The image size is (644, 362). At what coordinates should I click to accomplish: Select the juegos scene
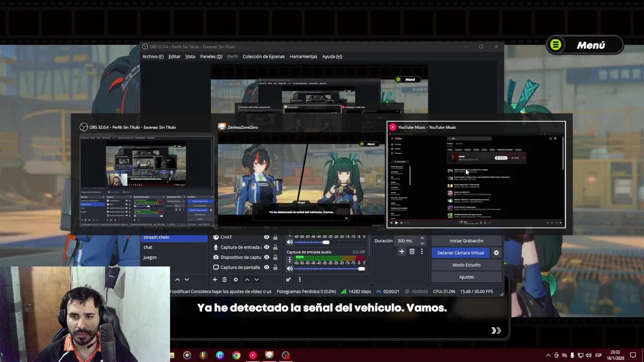174,257
